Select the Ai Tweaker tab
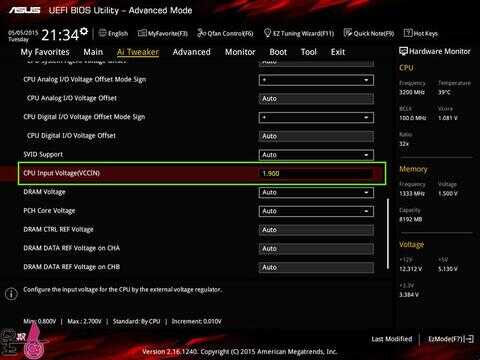Viewport: 480px width, 360px height. (x=138, y=52)
